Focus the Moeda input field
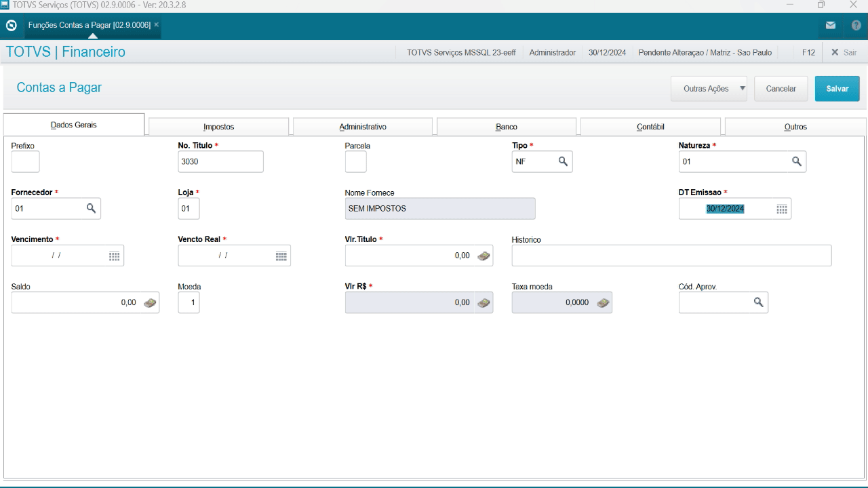 coord(189,302)
